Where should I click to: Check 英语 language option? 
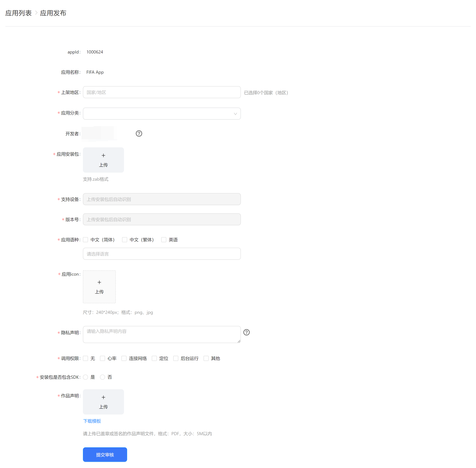(x=164, y=239)
